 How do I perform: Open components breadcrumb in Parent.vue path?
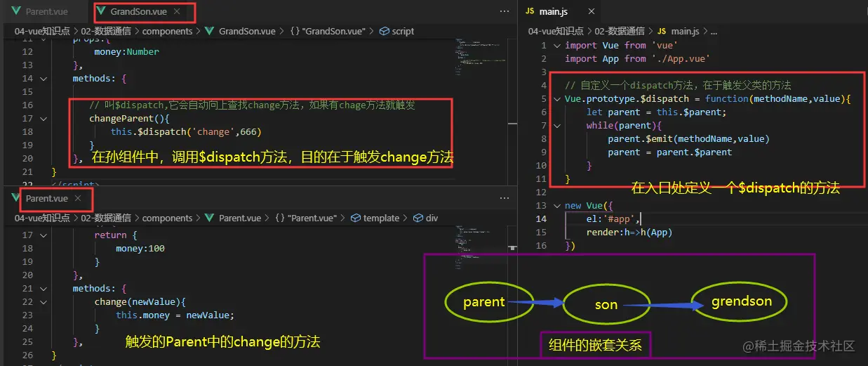point(167,218)
